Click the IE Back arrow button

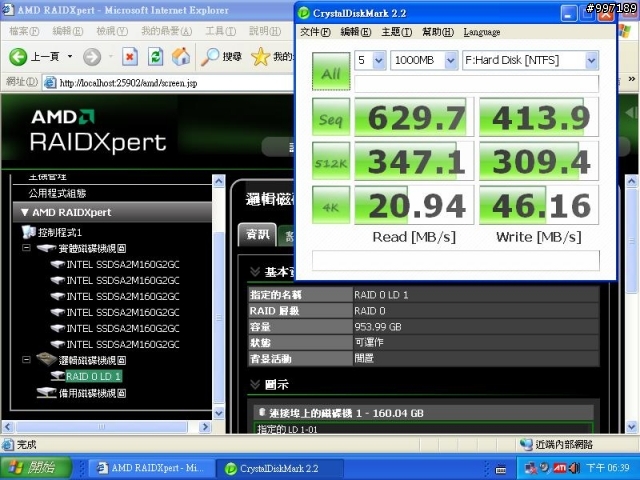point(18,57)
